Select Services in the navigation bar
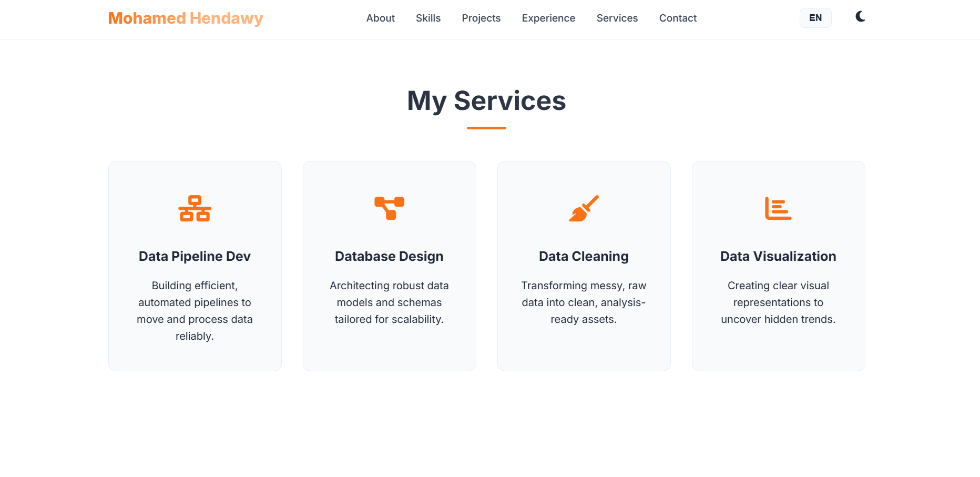 click(x=617, y=18)
